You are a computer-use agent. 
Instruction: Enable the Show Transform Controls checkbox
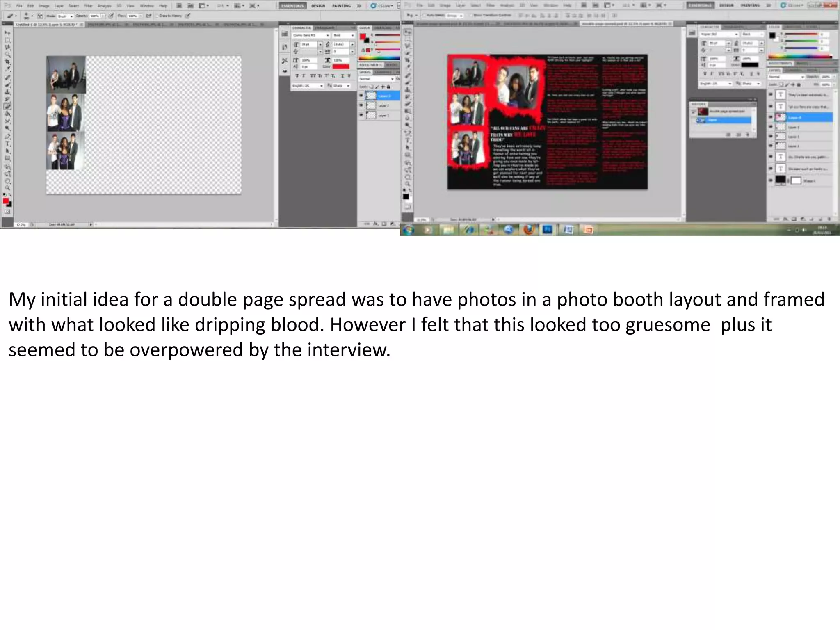coord(470,15)
